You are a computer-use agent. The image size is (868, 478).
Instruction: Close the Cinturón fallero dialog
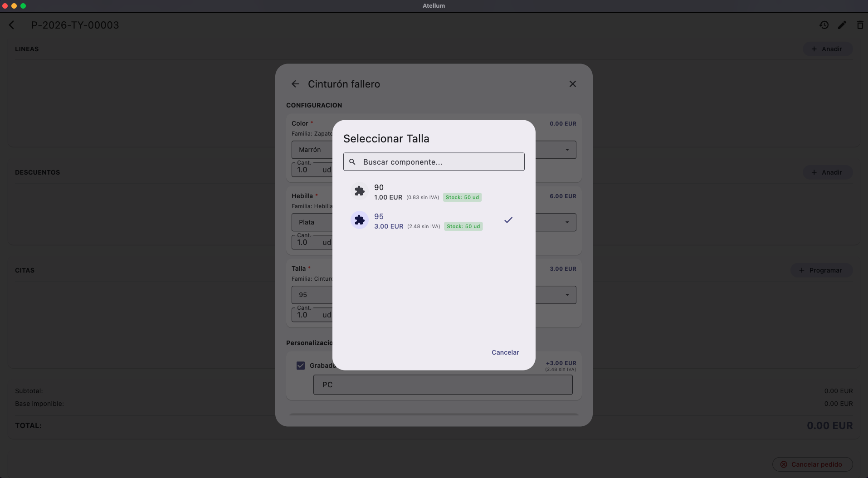coord(572,84)
